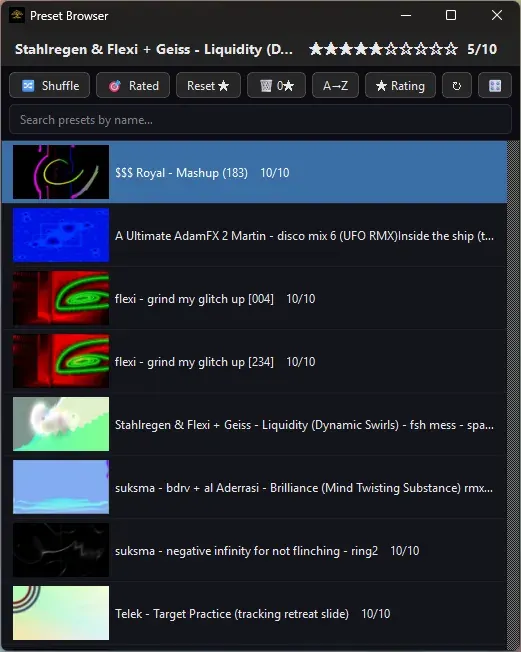Click the preset list vertical scrollbar
The width and height of the screenshot is (521, 652).
513,395
